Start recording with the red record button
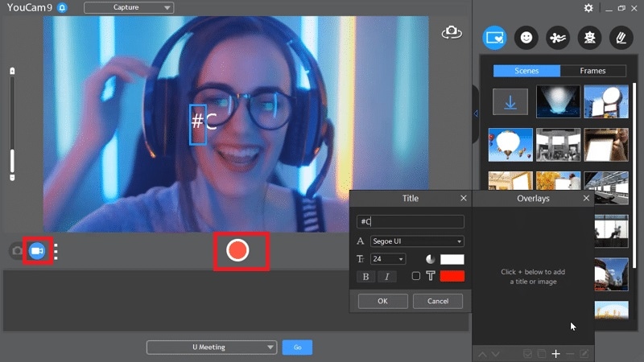 237,250
